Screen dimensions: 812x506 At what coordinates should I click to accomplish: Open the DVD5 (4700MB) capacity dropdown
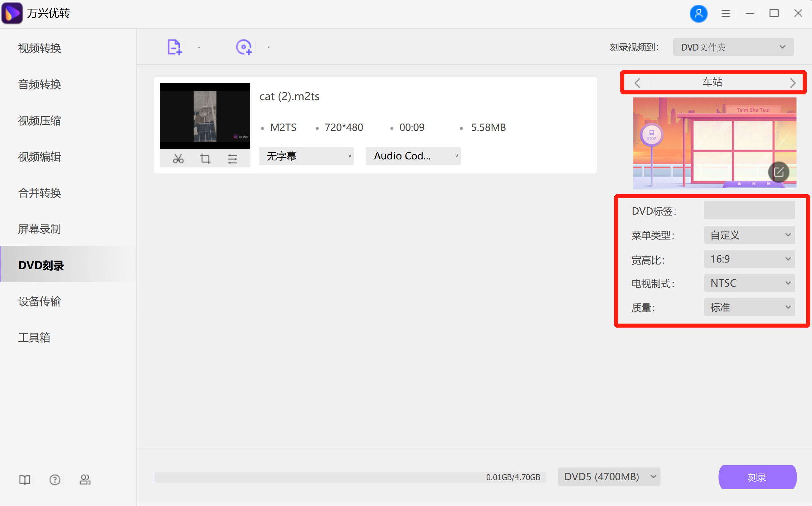[609, 477]
